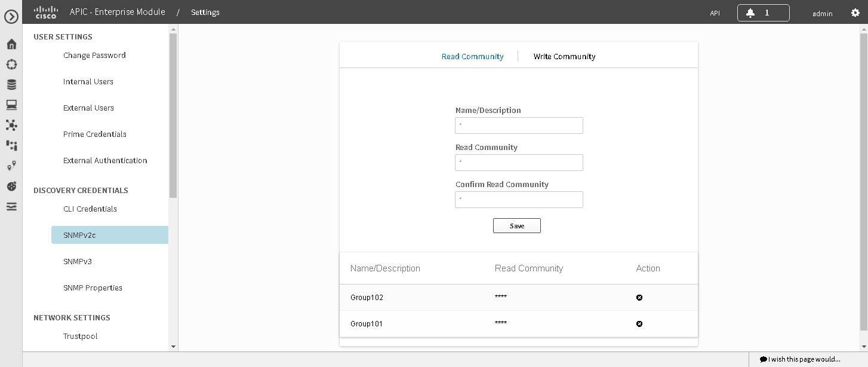Open the admin user menu
The width and height of the screenshot is (868, 367).
[x=822, y=13]
